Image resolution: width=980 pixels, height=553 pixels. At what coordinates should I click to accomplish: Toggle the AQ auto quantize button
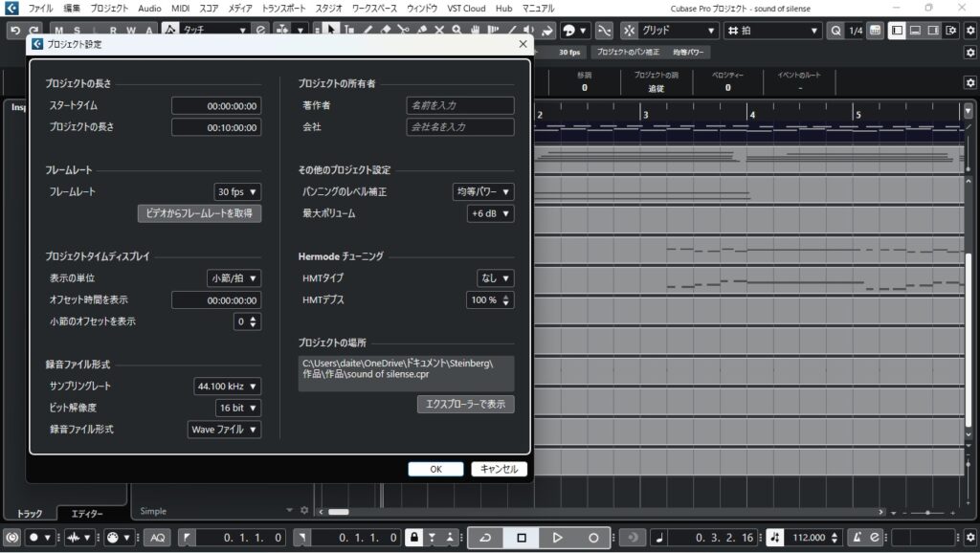click(x=158, y=538)
